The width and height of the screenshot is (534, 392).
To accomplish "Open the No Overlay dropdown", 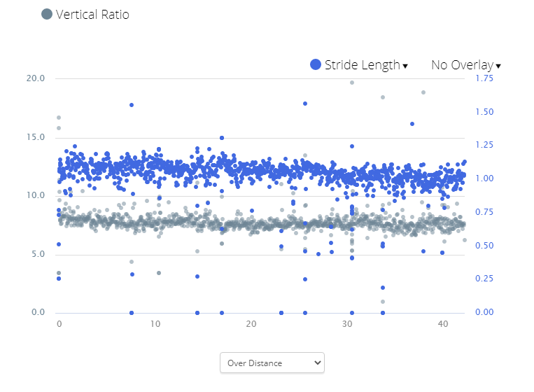I will [x=462, y=65].
